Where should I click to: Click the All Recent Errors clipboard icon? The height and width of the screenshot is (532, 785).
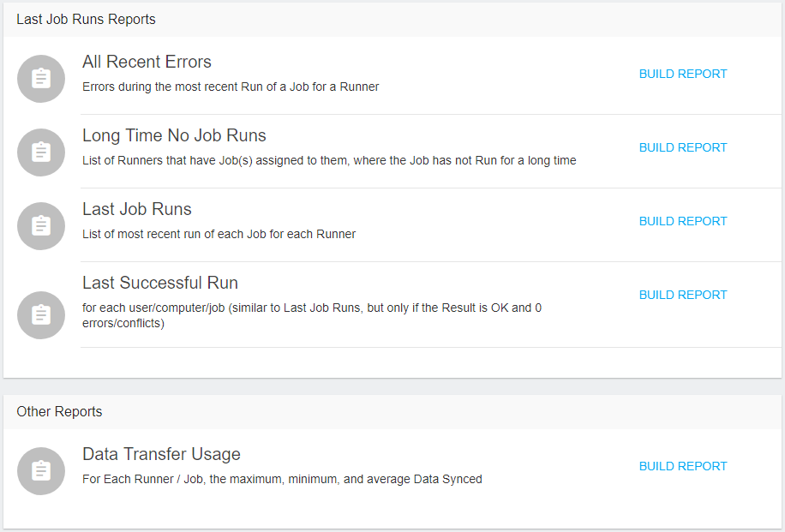point(41,79)
